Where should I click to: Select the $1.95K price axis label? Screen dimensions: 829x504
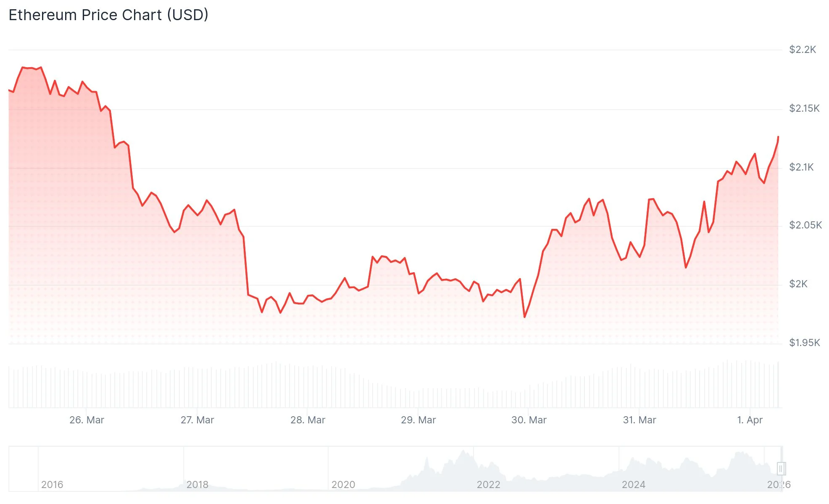(x=805, y=343)
